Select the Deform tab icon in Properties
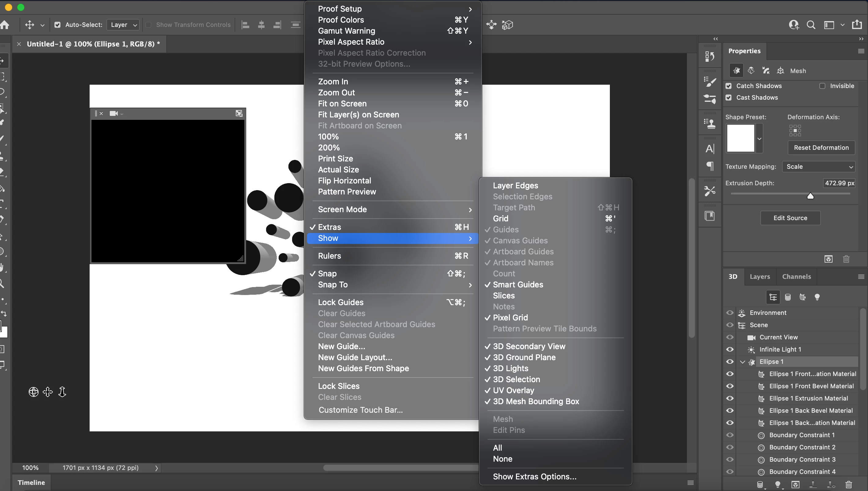Viewport: 868px width, 491px height. pos(751,71)
